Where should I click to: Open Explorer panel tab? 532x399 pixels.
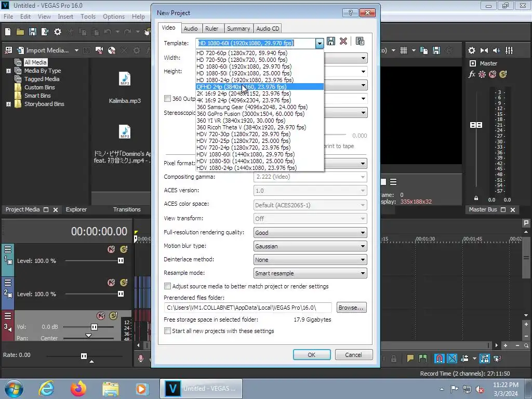76,209
